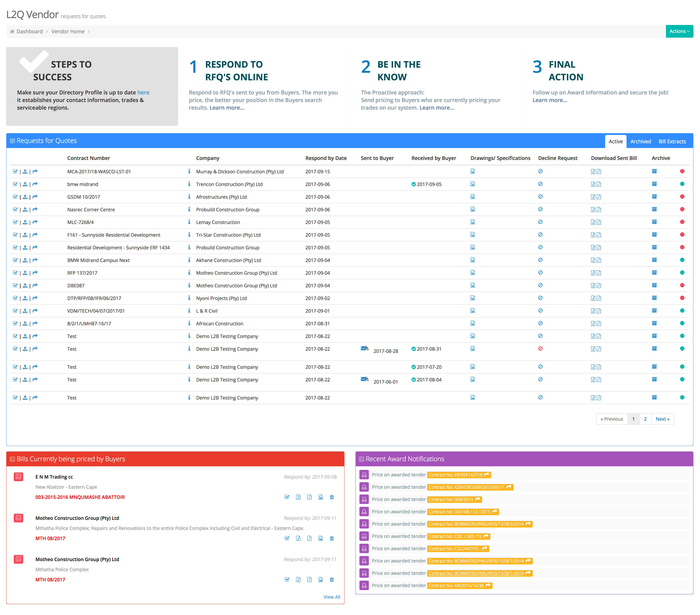This screenshot has height=615, width=700.
Task: Click the calculator icon beside E N M Trading cc
Action: 18,476
